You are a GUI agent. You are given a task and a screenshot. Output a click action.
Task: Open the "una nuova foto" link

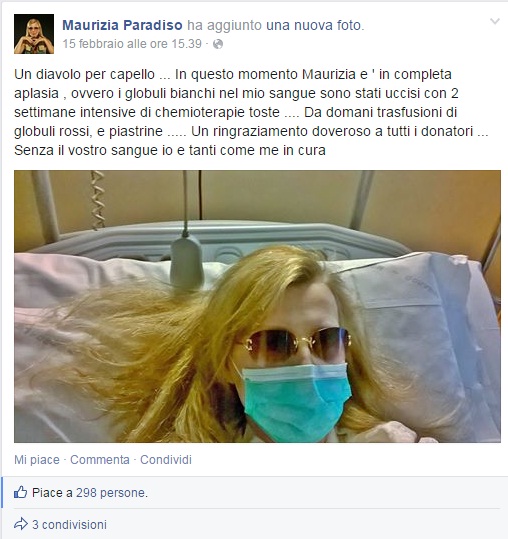315,25
